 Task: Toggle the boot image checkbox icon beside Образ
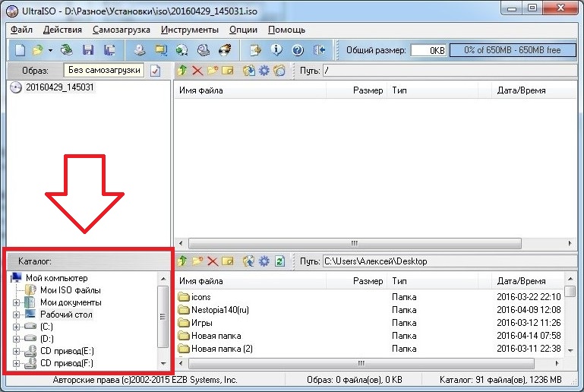[156, 71]
